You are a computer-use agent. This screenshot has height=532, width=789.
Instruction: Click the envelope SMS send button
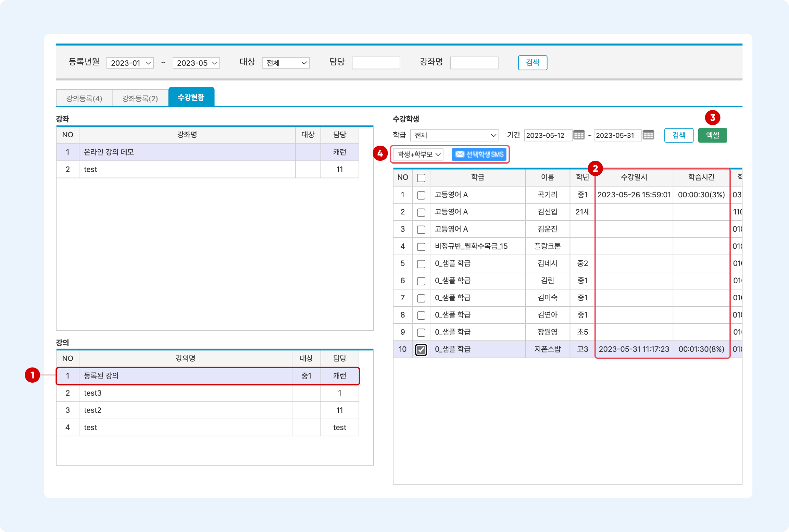click(479, 154)
